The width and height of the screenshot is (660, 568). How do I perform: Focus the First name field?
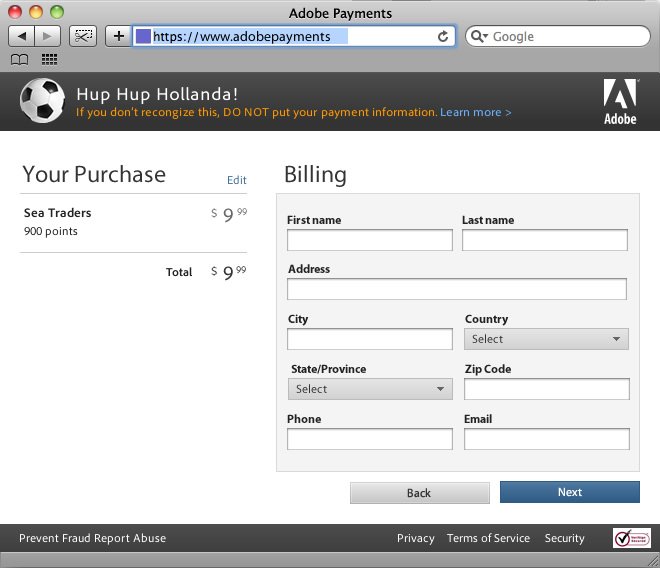pyautogui.click(x=370, y=240)
